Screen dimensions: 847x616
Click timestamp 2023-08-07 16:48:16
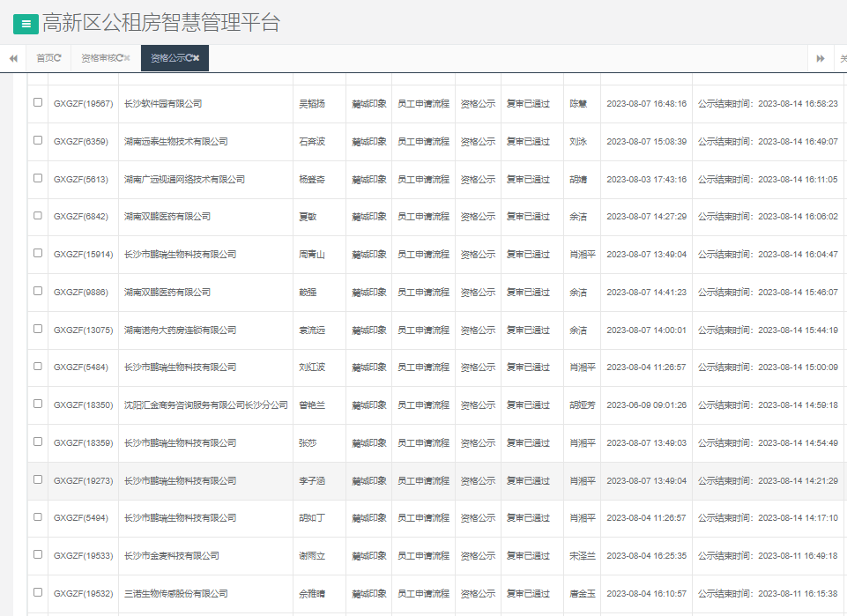pos(647,104)
